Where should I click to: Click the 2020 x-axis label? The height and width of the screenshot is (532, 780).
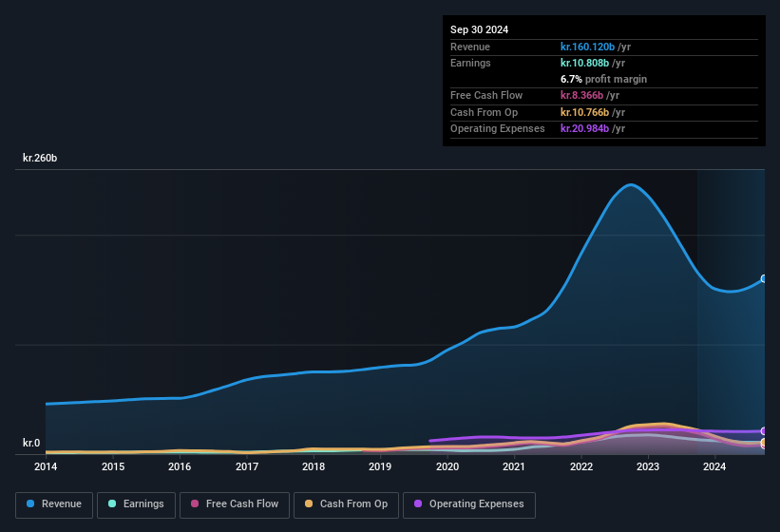447,466
